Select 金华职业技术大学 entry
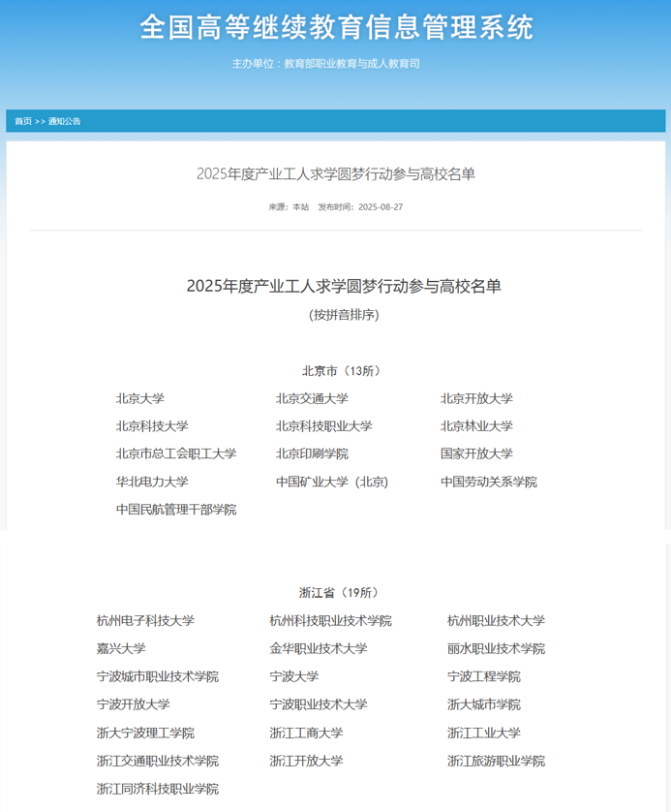671x812 pixels. (319, 648)
